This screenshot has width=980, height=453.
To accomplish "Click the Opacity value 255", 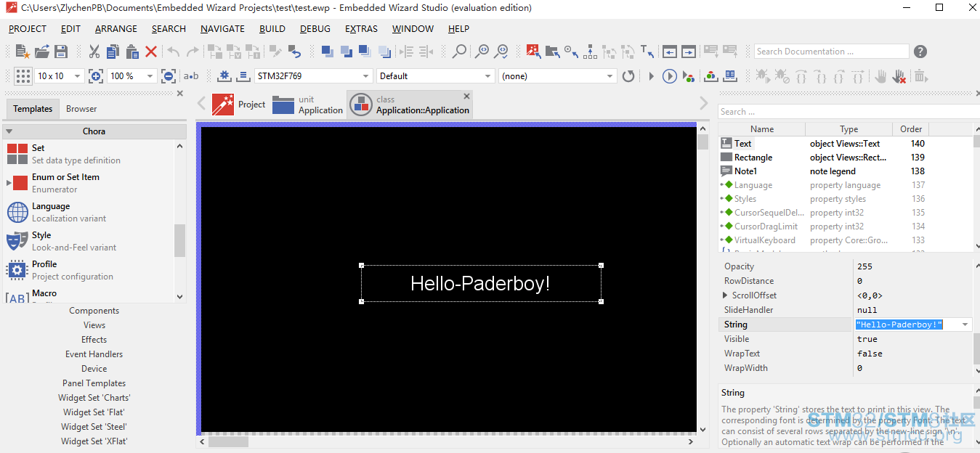I will 864,266.
